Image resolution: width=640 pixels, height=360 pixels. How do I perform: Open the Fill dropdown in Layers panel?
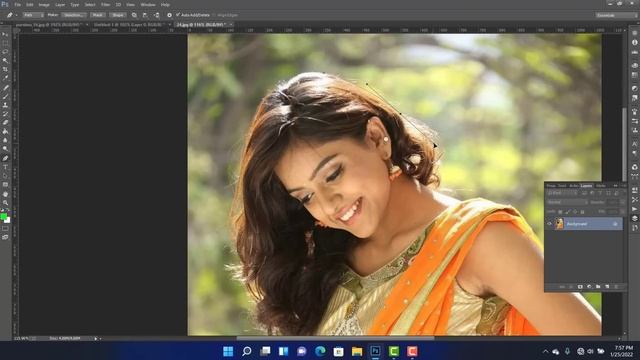pos(622,212)
